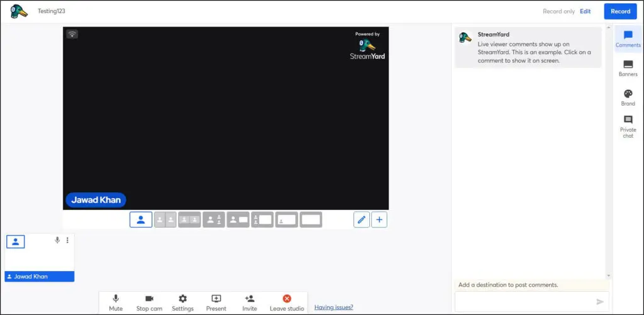Viewport: 644px width, 315px height.
Task: Click the mic icon on Jawad Khan's thumbnail
Action: (x=57, y=240)
